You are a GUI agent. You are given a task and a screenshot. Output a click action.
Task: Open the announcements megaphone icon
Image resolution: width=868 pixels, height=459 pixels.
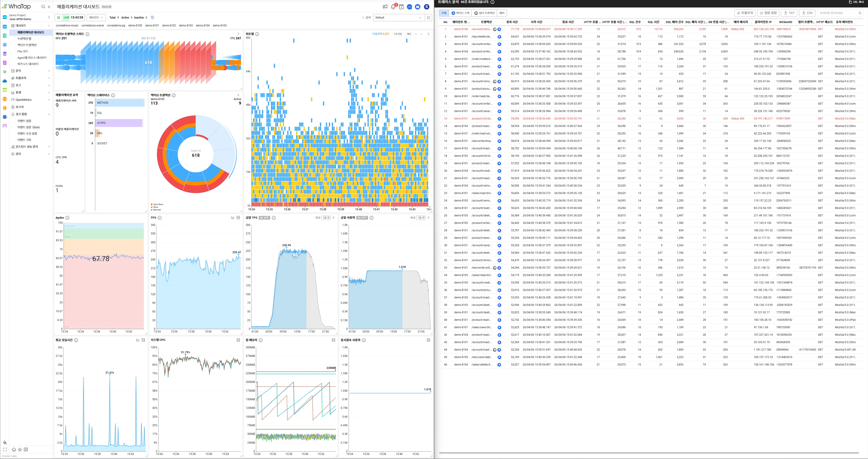(385, 7)
